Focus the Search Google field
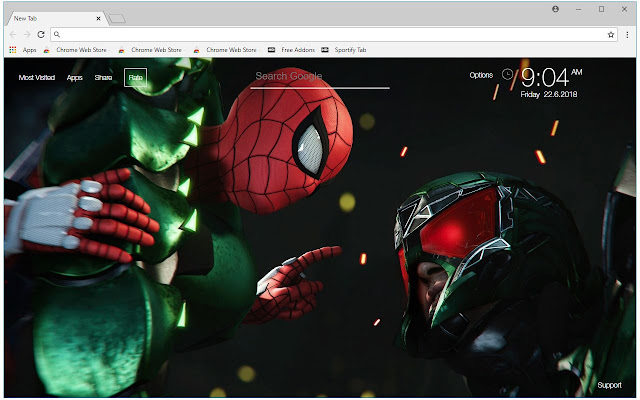 [x=320, y=77]
